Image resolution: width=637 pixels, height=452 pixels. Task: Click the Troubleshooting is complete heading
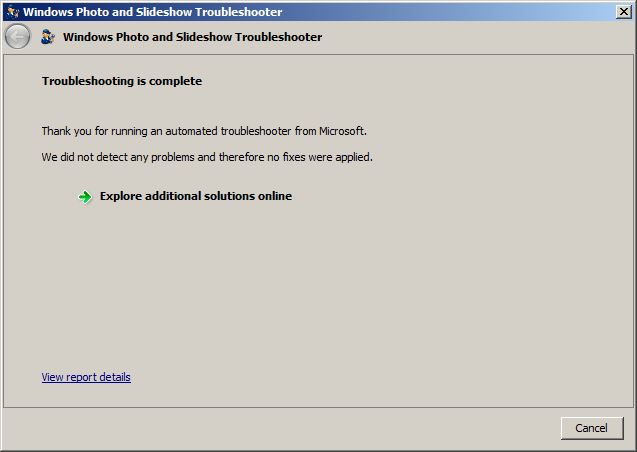[122, 81]
